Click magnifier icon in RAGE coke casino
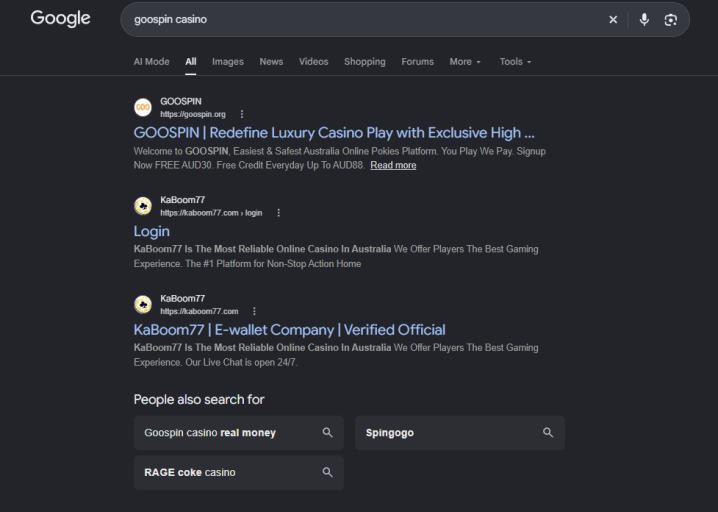718x512 pixels. (327, 472)
